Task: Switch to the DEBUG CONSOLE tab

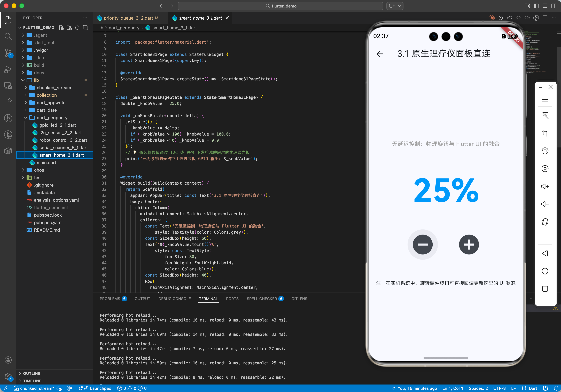Action: point(174,299)
